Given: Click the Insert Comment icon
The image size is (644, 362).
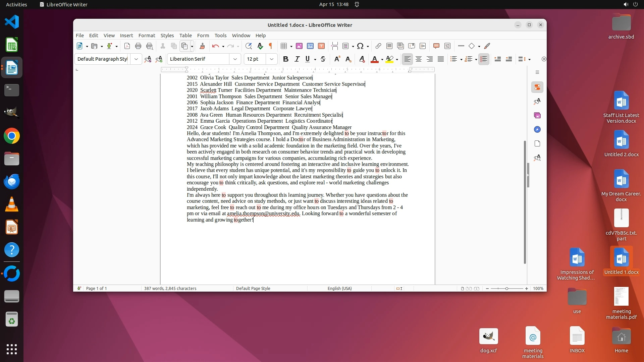Looking at the screenshot, I should tap(436, 46).
